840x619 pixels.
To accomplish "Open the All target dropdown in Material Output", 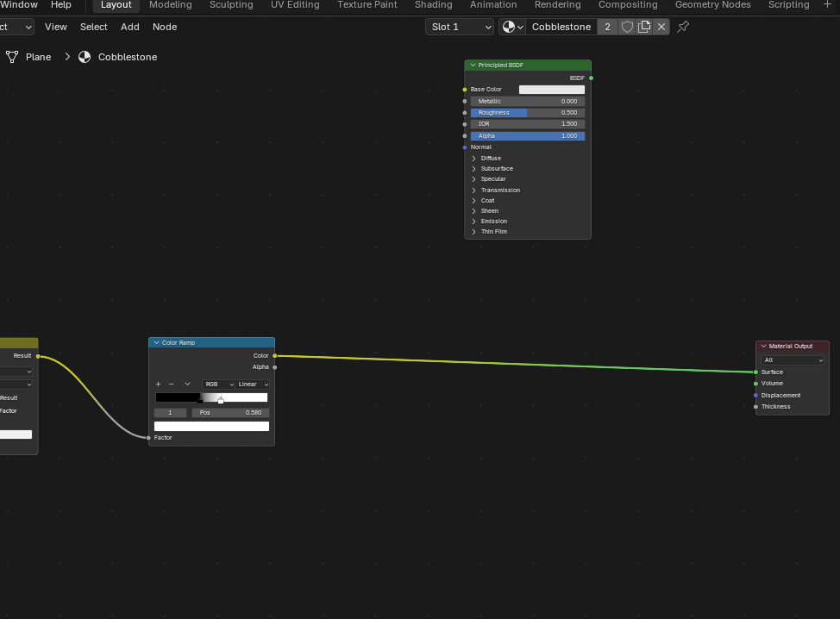I will pos(793,360).
